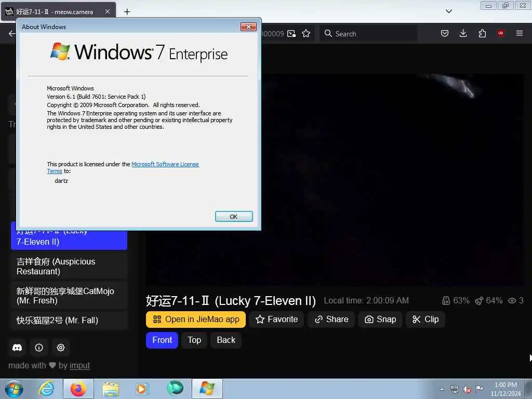The height and width of the screenshot is (399, 532).
Task: Open Firefox Downloads panel
Action: (463, 33)
